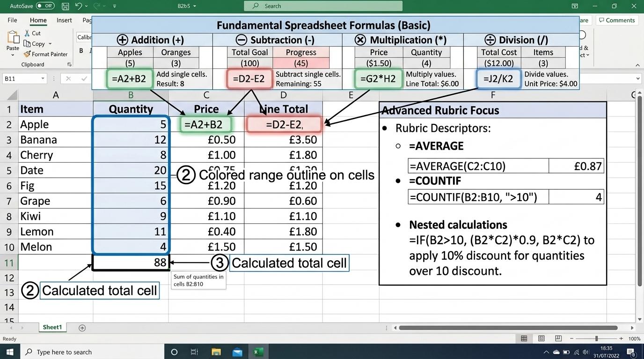
Task: Open Task View on taskbar
Action: (x=195, y=352)
